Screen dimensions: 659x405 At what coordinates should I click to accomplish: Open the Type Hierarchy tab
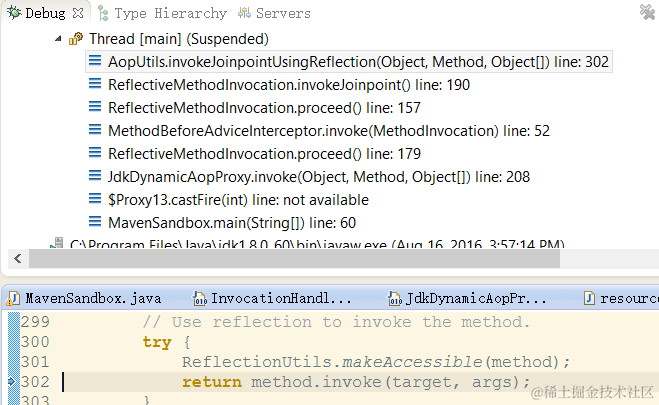click(163, 13)
